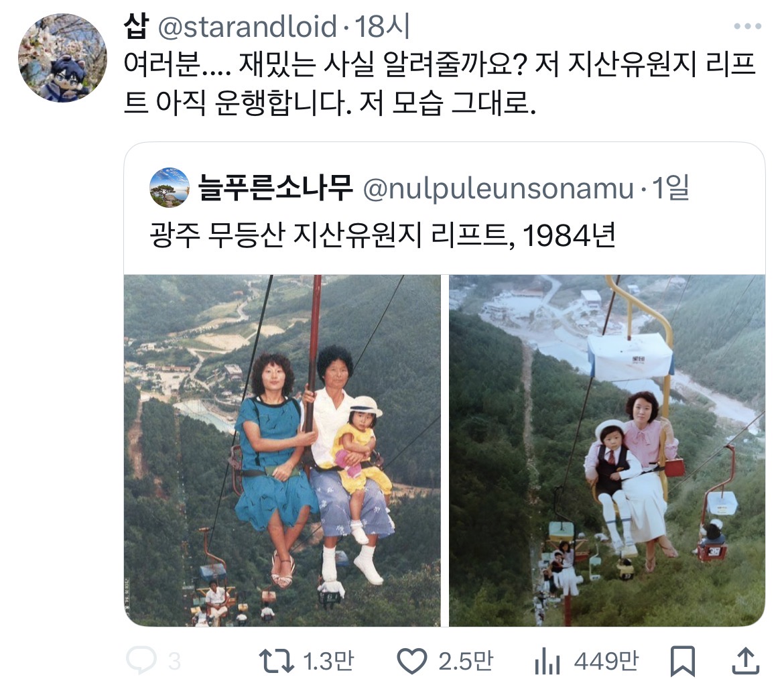Visit the @starandloid handle
This screenshot has width=784, height=679.
click(x=247, y=27)
